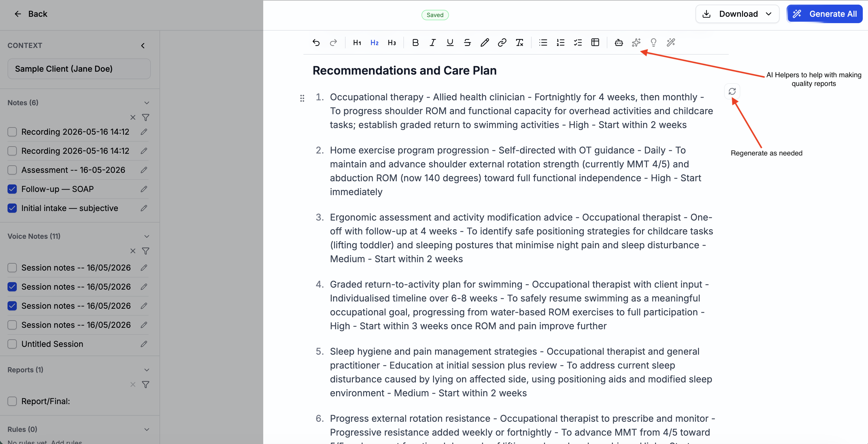868x444 pixels.
Task: Collapse the Reports (1) section
Action: [x=147, y=370]
